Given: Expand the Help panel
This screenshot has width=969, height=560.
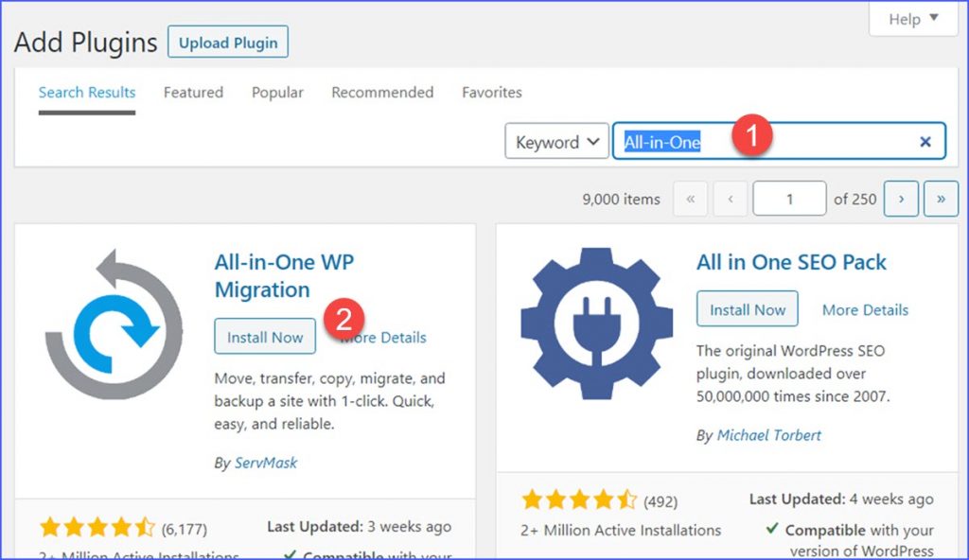Looking at the screenshot, I should (913, 19).
